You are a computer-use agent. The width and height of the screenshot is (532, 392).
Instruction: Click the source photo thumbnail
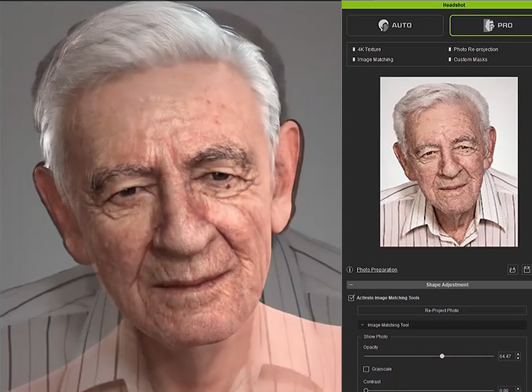pyautogui.click(x=449, y=162)
